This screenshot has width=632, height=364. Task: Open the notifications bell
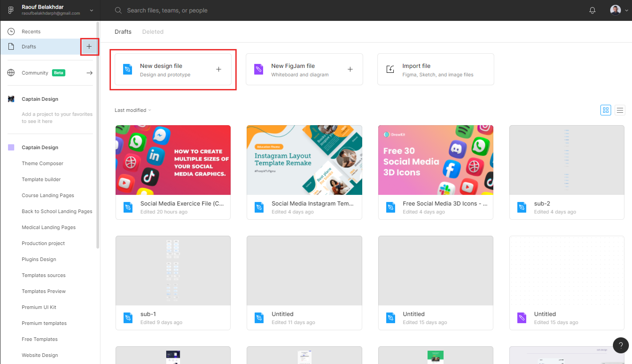(x=592, y=10)
